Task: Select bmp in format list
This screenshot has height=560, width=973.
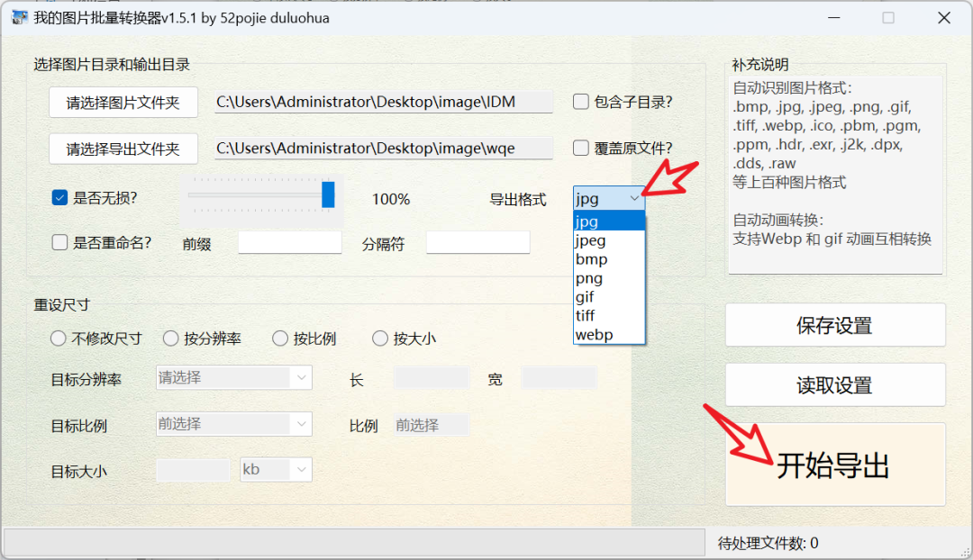Action: [x=609, y=259]
